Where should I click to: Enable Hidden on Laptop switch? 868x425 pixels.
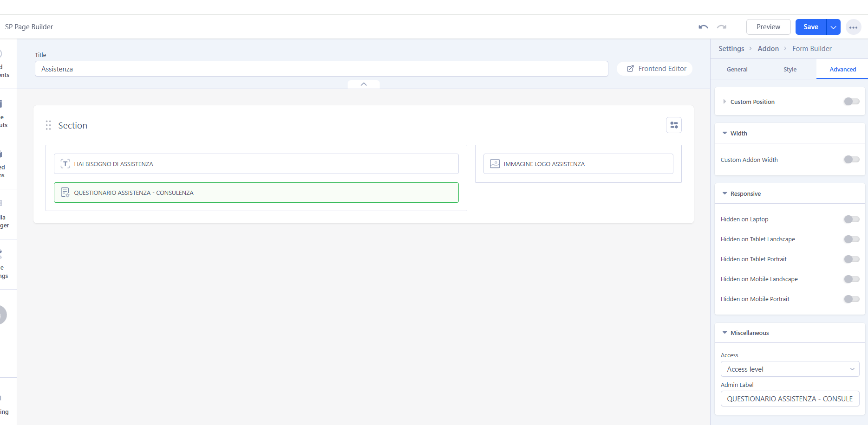[x=851, y=219]
